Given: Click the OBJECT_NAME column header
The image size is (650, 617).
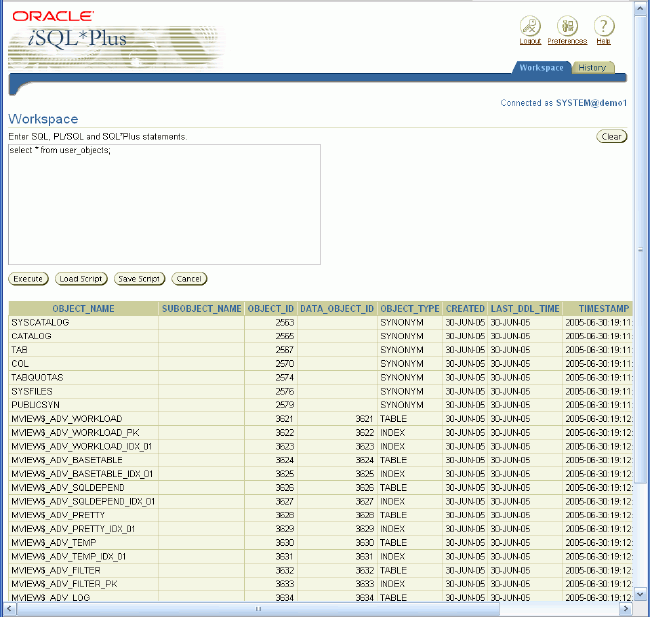Looking at the screenshot, I should [x=83, y=309].
